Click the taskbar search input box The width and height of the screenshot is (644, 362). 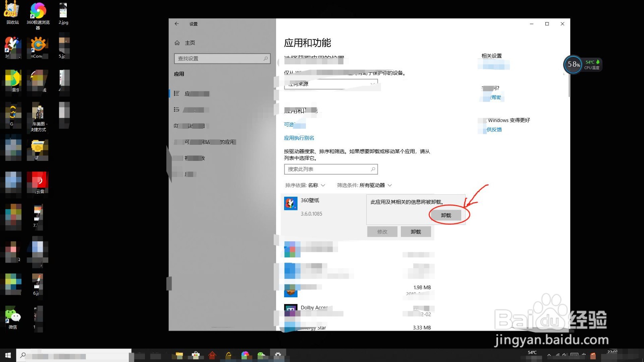[x=74, y=355]
